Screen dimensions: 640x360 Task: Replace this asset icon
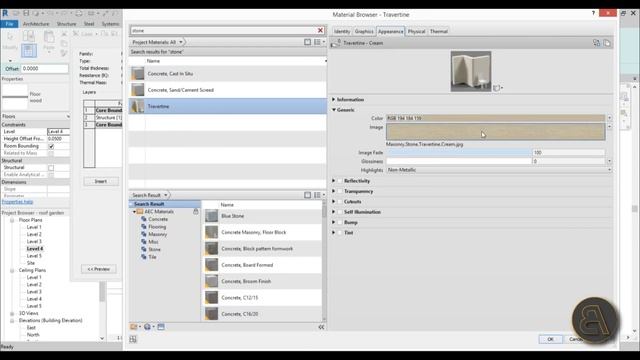click(596, 43)
